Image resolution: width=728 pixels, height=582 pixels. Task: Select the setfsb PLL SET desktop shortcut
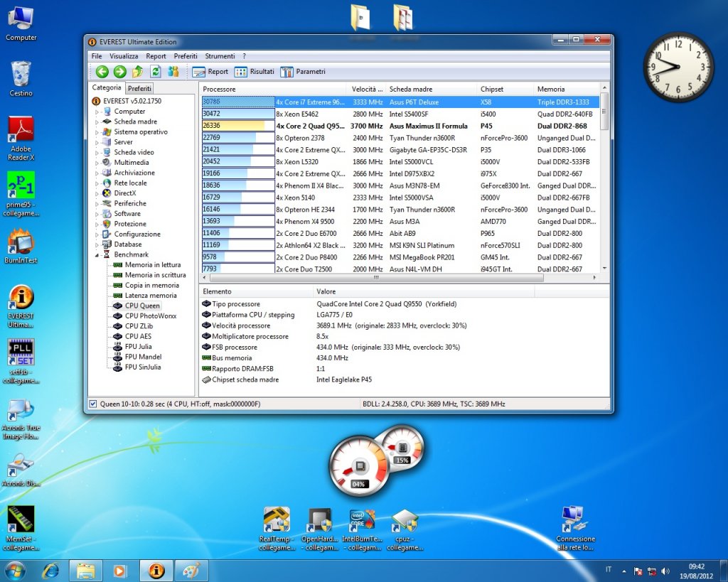click(x=21, y=361)
